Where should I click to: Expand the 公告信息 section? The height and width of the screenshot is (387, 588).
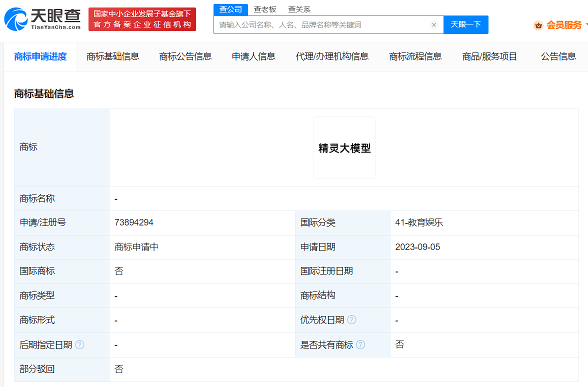coord(558,56)
